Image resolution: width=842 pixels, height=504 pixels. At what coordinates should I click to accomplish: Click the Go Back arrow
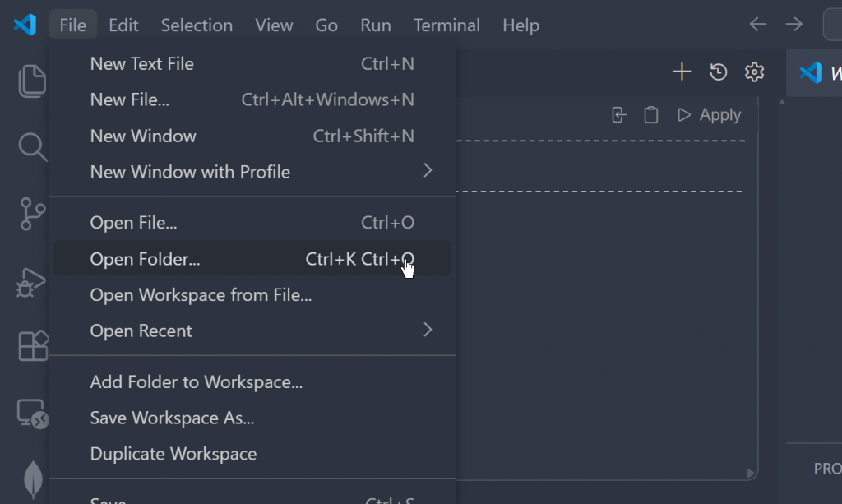click(758, 25)
